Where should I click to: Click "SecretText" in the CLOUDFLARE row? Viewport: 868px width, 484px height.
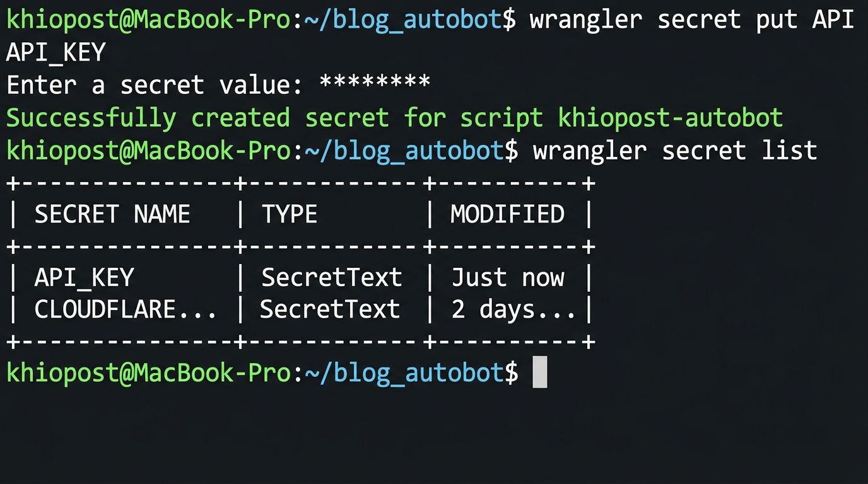coord(330,310)
